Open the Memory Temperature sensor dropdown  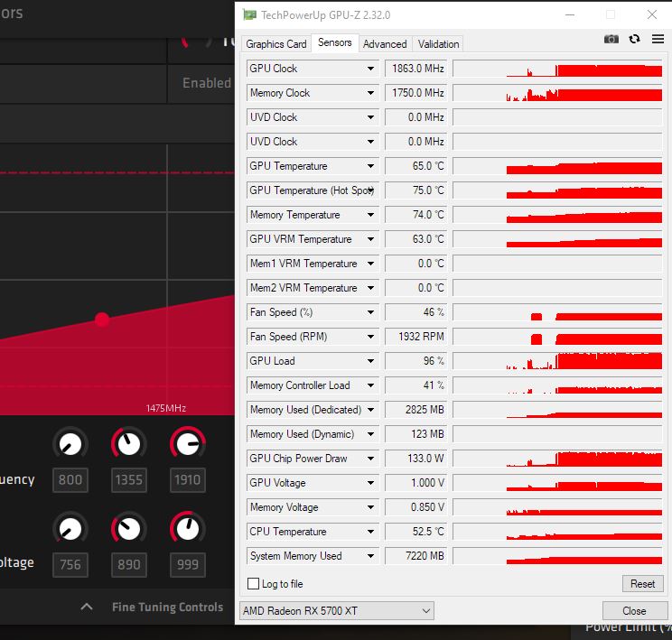(370, 215)
